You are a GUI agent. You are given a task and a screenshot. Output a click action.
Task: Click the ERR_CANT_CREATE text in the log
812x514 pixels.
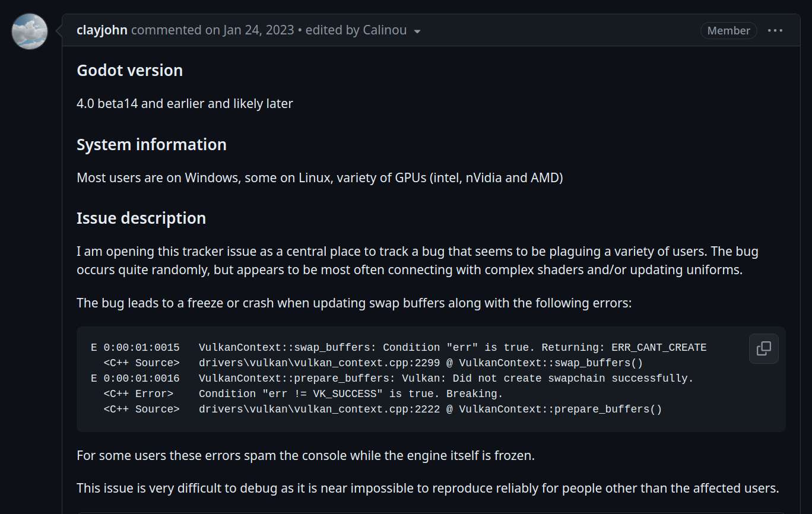[x=659, y=347]
